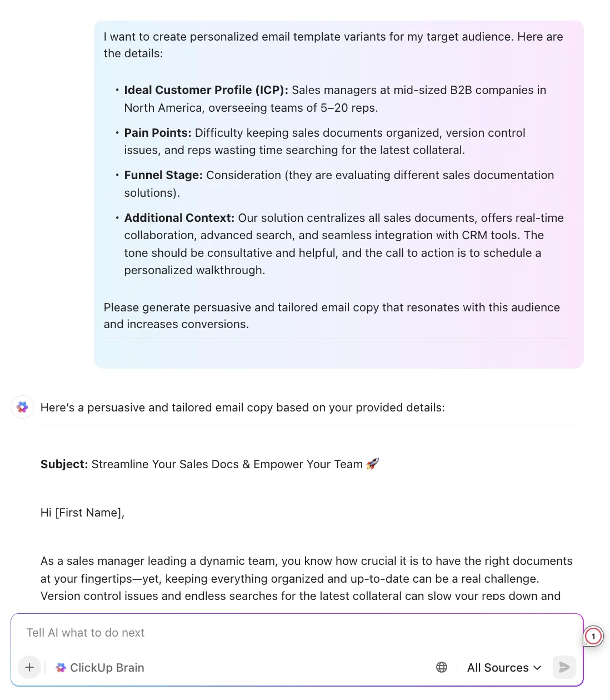Image resolution: width=610 pixels, height=700 pixels.
Task: Click the Subject line of the generated email
Action: click(x=209, y=464)
